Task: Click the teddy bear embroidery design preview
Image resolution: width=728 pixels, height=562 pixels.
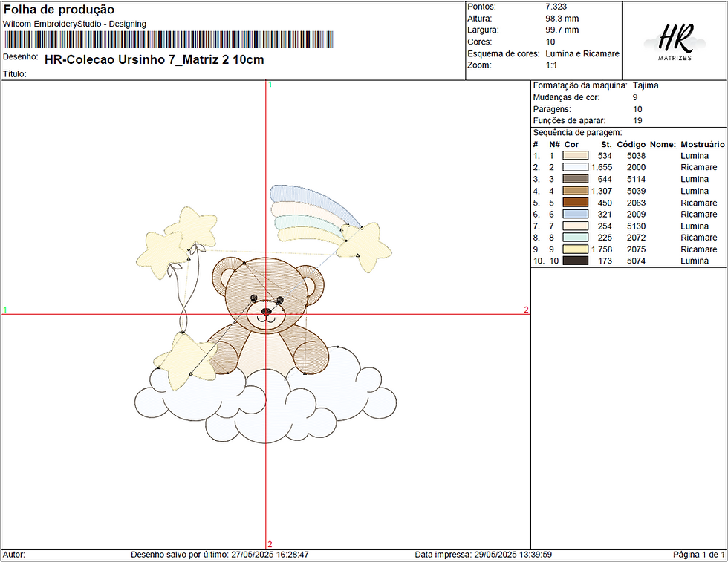Action: pos(266,314)
